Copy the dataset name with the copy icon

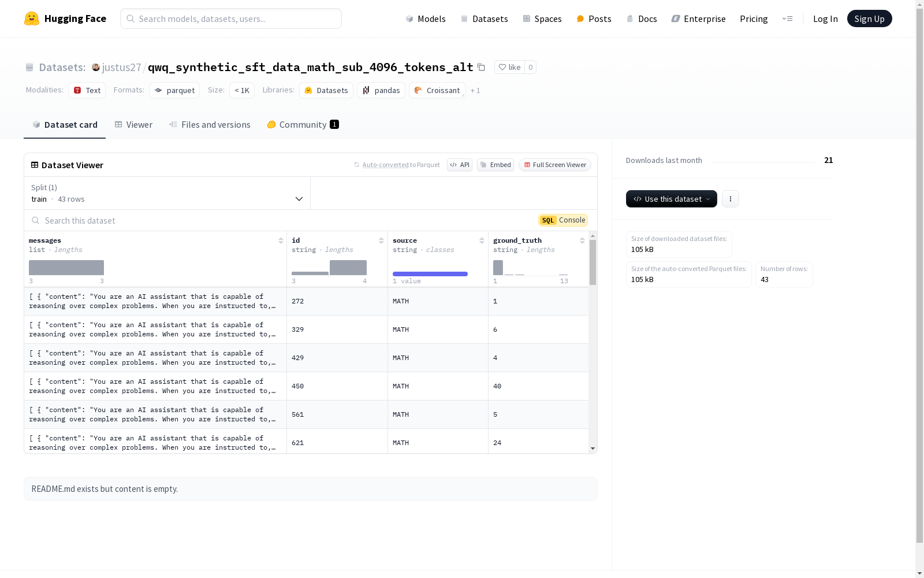tap(481, 67)
